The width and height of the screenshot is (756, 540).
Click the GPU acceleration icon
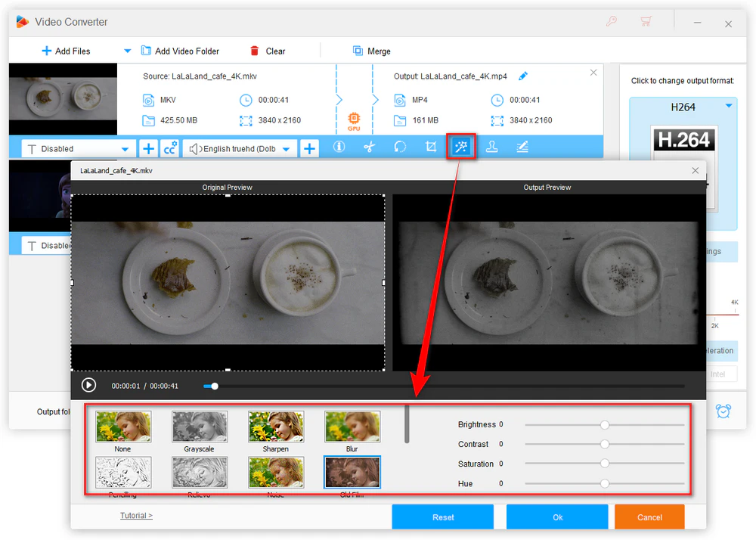pos(354,121)
